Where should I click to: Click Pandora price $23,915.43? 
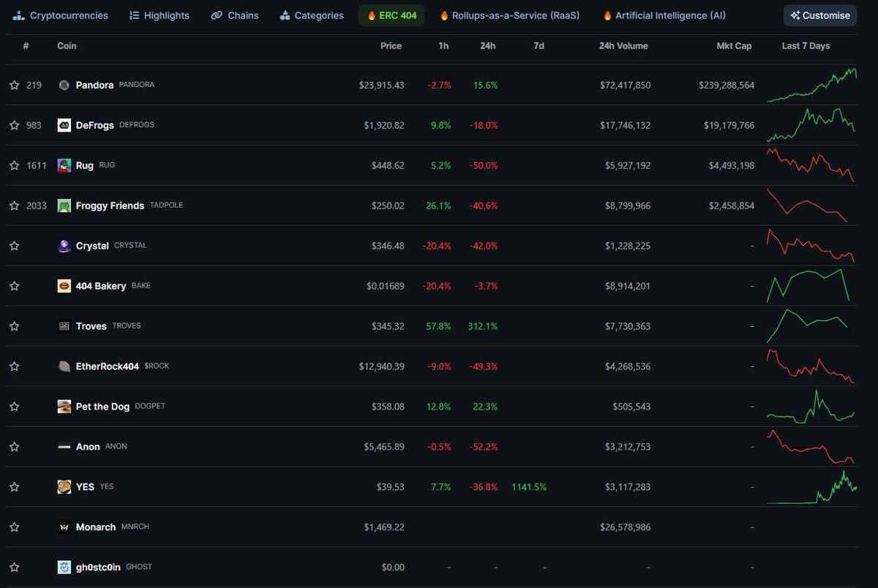click(x=381, y=85)
